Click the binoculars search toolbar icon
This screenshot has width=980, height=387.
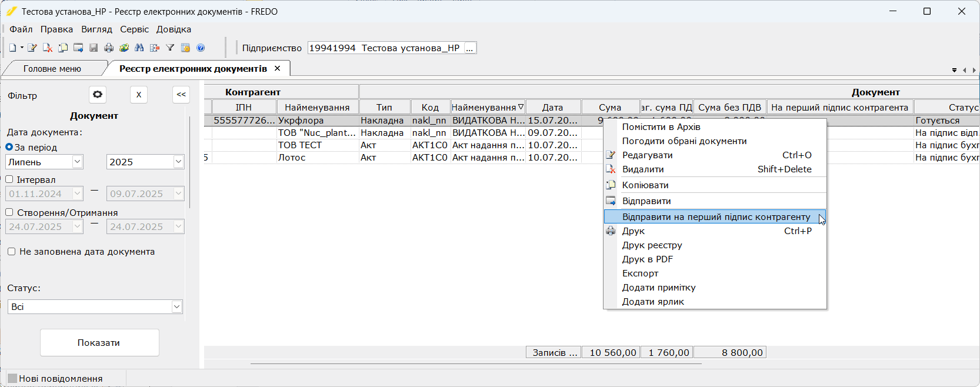pyautogui.click(x=139, y=48)
